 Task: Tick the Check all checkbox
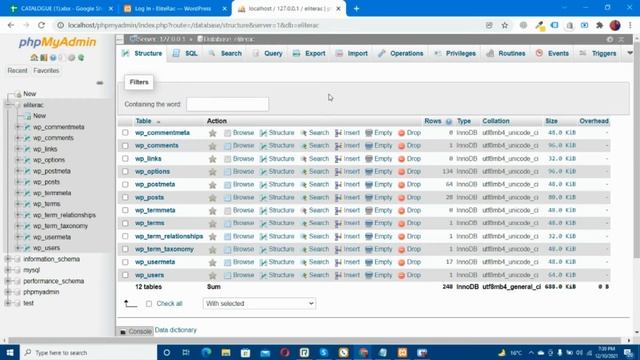tap(149, 304)
